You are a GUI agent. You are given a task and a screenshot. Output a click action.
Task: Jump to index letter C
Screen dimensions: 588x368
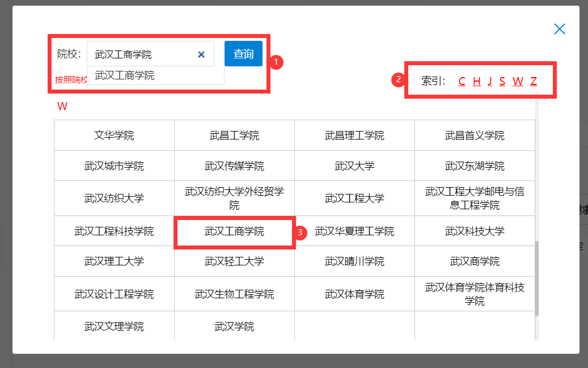point(462,81)
